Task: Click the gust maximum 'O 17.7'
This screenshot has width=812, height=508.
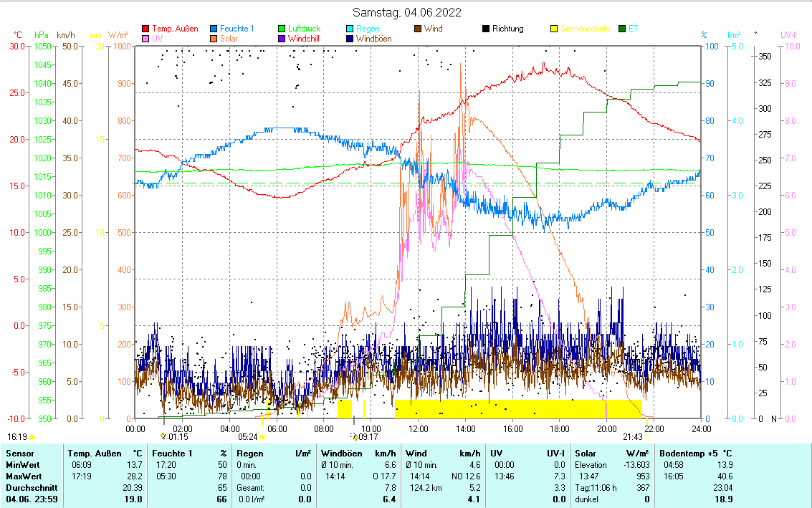Action: 384,476
